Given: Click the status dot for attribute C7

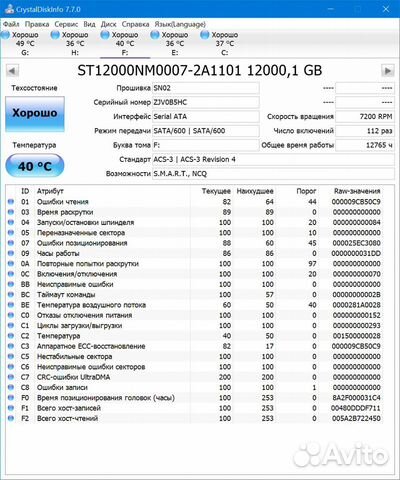Looking at the screenshot, I should [x=11, y=377].
